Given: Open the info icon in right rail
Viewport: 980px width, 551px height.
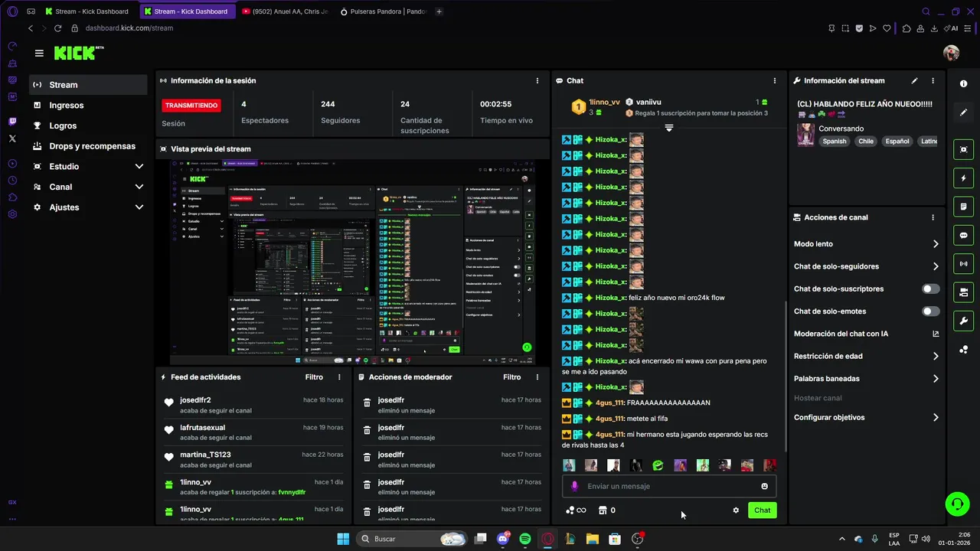Looking at the screenshot, I should 963,83.
